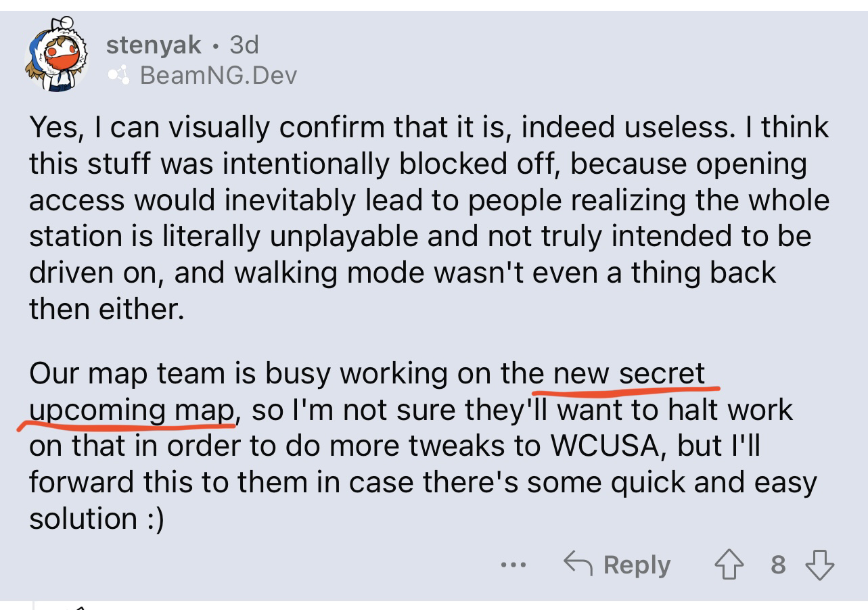Click the vote count number 8
Viewport: 868px width, 610px height.
779,565
